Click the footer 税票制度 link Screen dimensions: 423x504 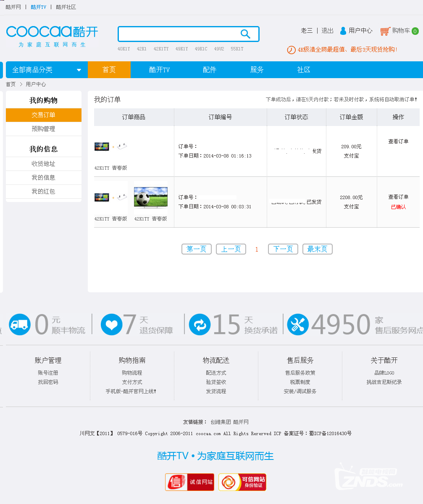(300, 382)
